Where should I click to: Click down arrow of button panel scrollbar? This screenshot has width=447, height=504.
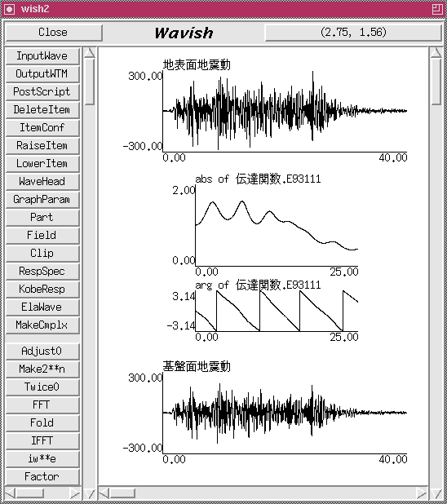(90, 493)
